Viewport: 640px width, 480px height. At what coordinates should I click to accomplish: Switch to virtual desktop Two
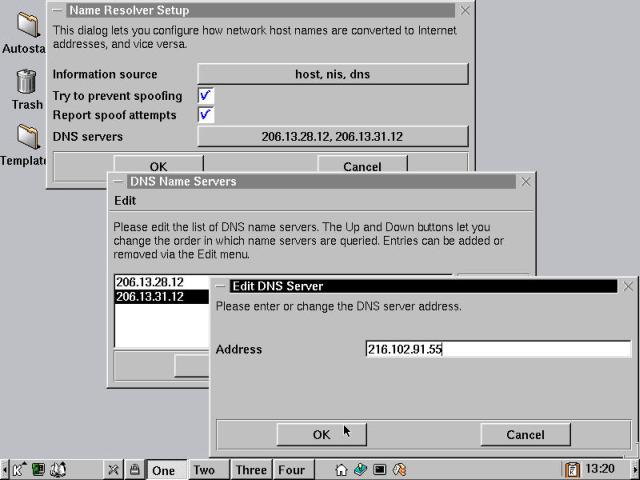pyautogui.click(x=204, y=469)
